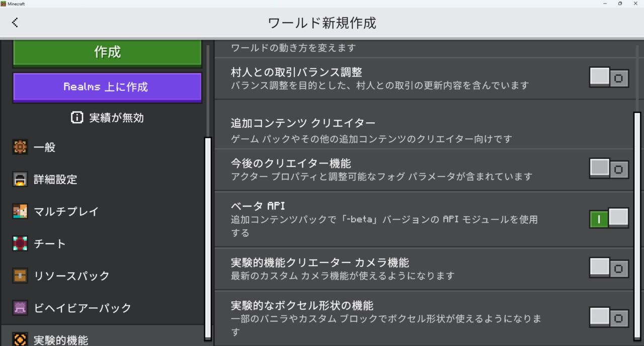This screenshot has width=644, height=346.
Task: Click the 実績が無効 notice
Action: pyautogui.click(x=107, y=118)
